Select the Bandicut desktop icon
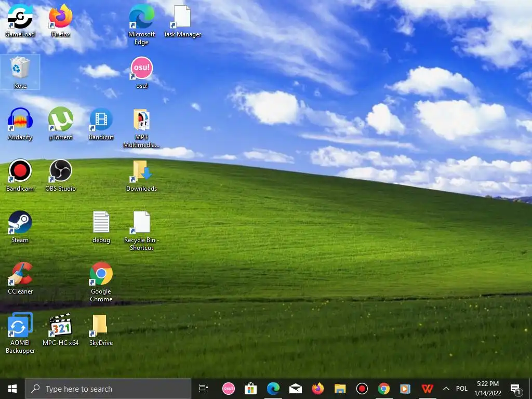Screen dimensions: 532x399 tap(101, 124)
